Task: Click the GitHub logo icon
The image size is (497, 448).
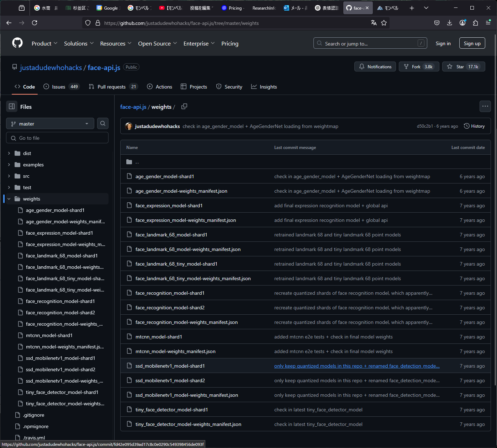Action: coord(17,43)
